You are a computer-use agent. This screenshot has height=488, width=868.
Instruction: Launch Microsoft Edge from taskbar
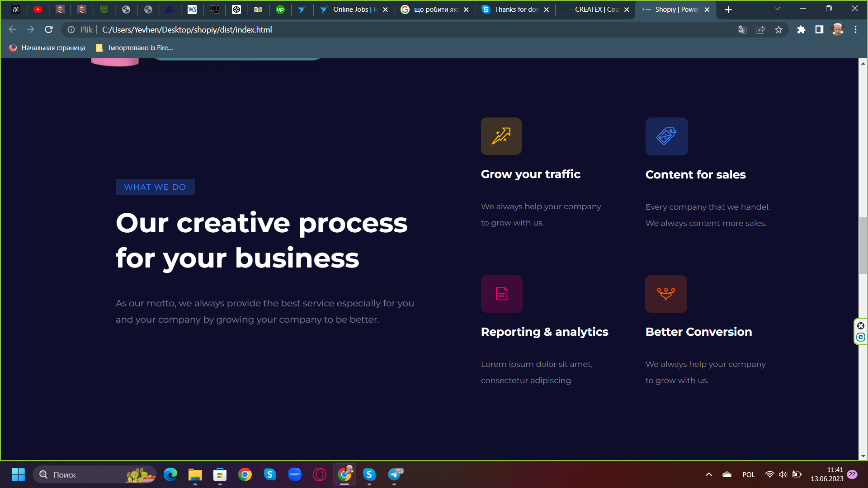[170, 474]
